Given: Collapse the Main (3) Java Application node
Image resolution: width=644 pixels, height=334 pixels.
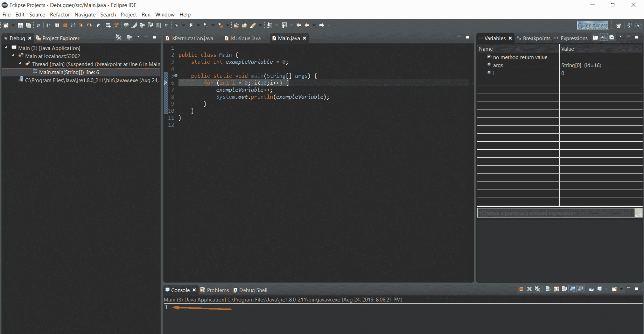Looking at the screenshot, I should 6,48.
